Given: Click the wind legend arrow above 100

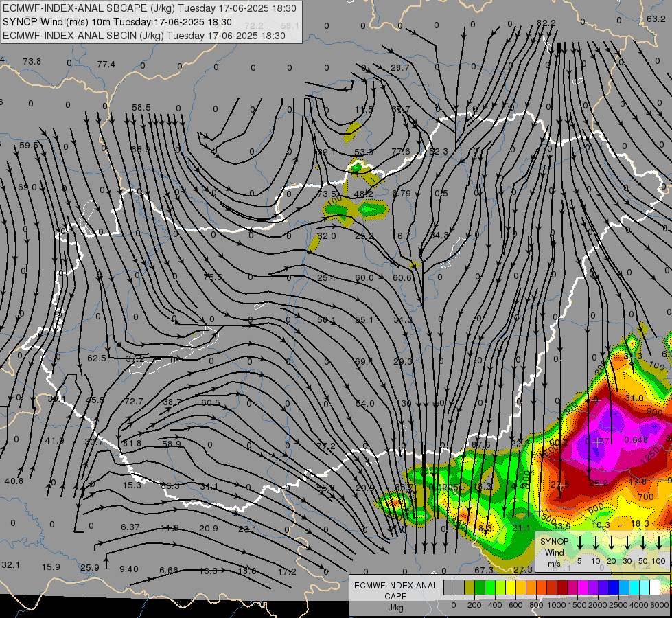Looking at the screenshot, I should [x=659, y=543].
